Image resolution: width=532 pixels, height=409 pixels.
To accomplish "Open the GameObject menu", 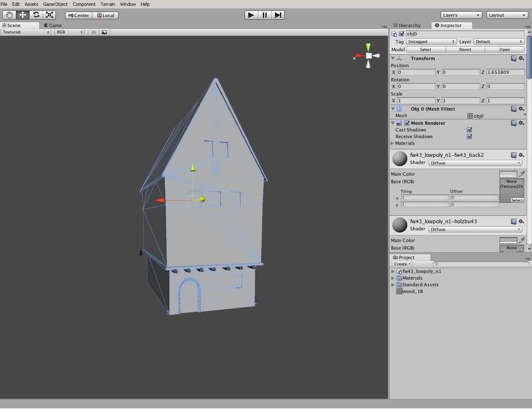I will coord(55,4).
